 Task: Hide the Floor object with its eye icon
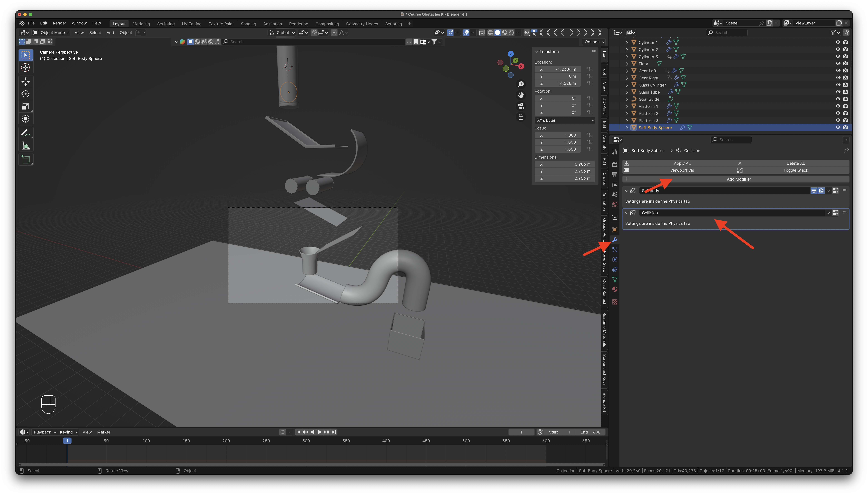coord(838,64)
